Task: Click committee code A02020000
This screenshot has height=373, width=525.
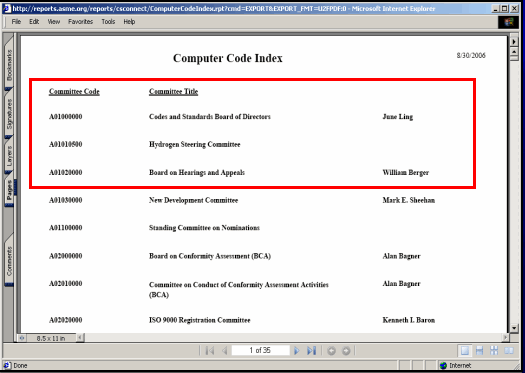Action: pyautogui.click(x=66, y=320)
